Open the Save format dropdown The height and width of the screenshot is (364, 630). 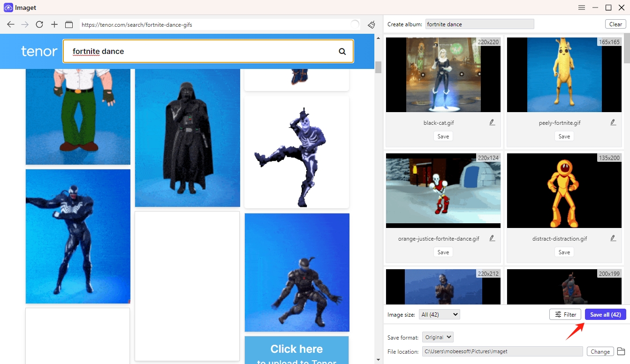[x=438, y=337]
